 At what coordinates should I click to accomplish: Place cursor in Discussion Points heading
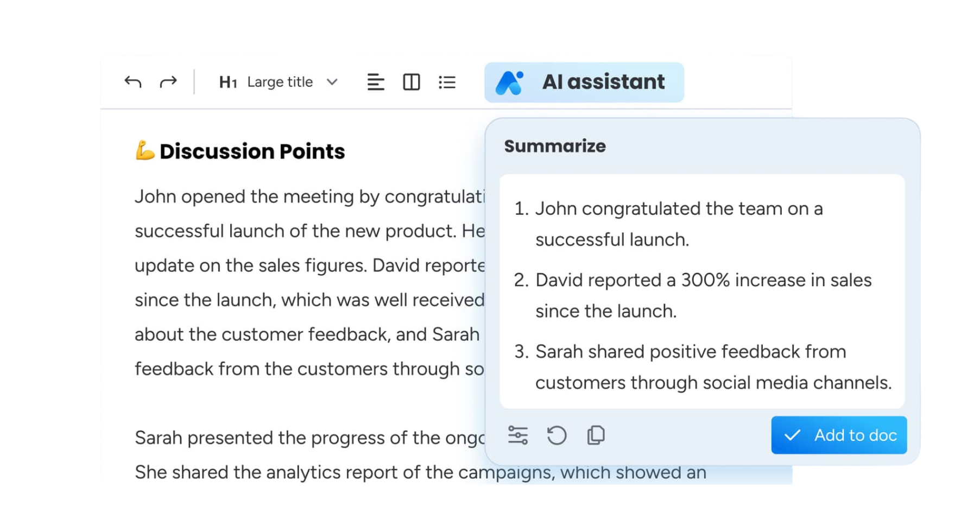click(x=252, y=151)
